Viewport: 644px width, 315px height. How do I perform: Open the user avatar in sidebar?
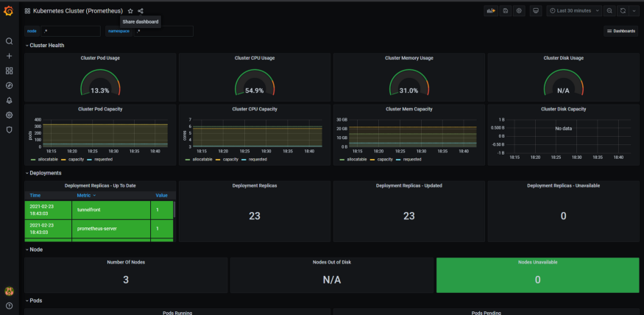(9, 291)
